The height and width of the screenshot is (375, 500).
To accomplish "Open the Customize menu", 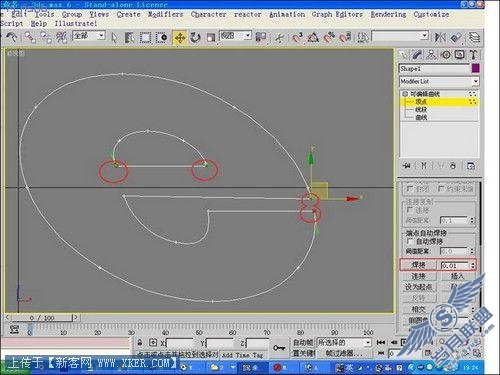I will coord(431,14).
